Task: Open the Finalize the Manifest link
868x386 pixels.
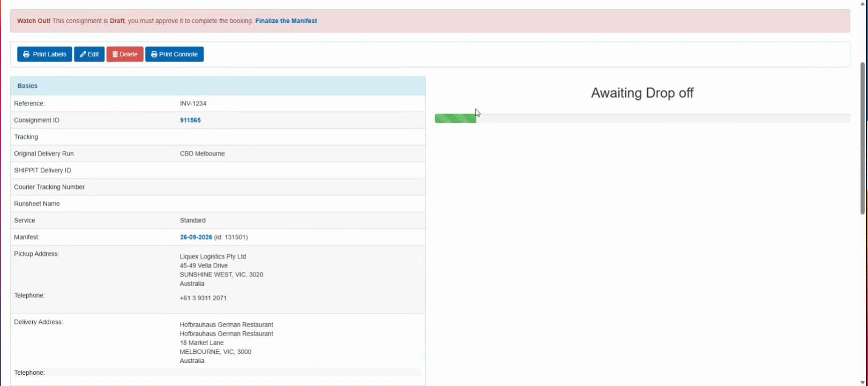Action: [286, 21]
